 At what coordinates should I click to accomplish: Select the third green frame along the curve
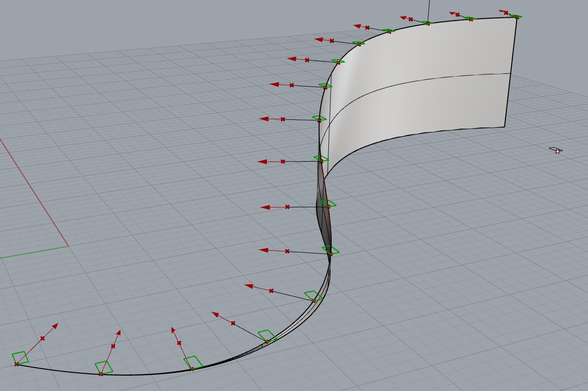193,363
